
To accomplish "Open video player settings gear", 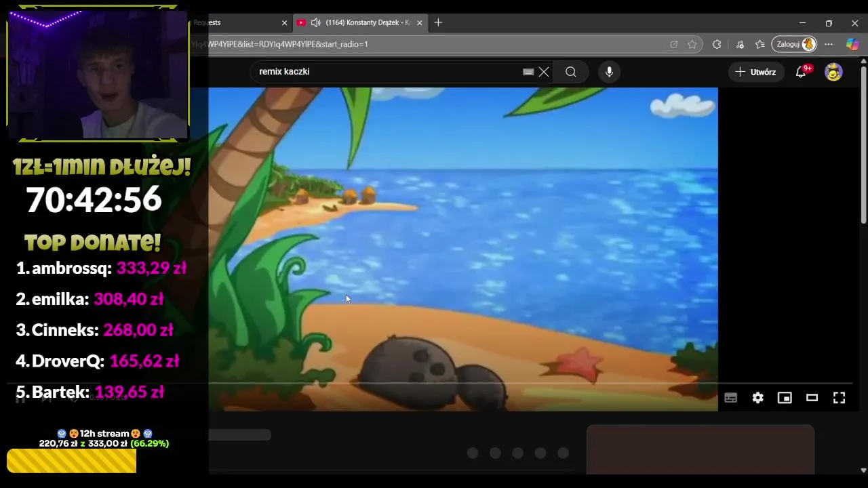I will [757, 398].
